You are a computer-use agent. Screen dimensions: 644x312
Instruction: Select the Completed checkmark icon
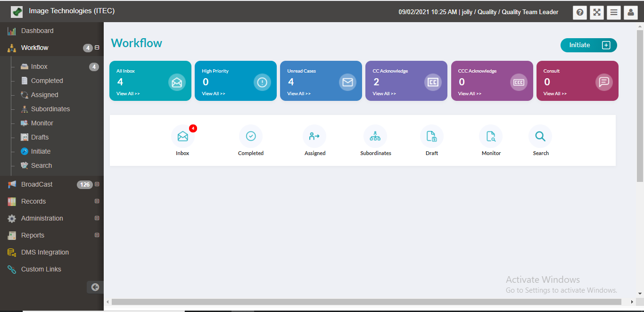click(x=250, y=136)
